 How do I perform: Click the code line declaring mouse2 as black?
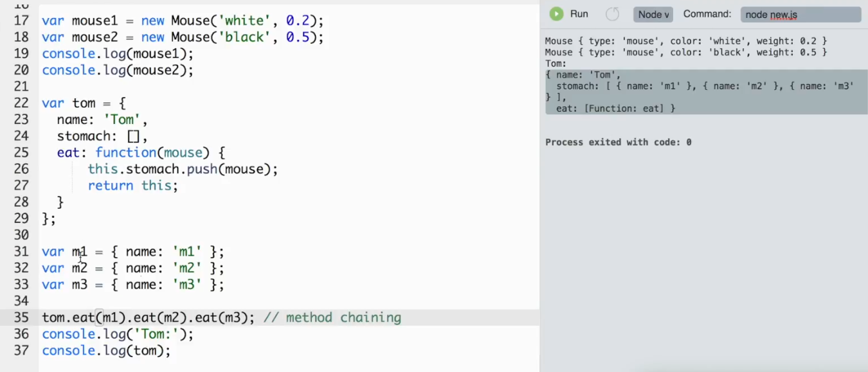coord(183,37)
